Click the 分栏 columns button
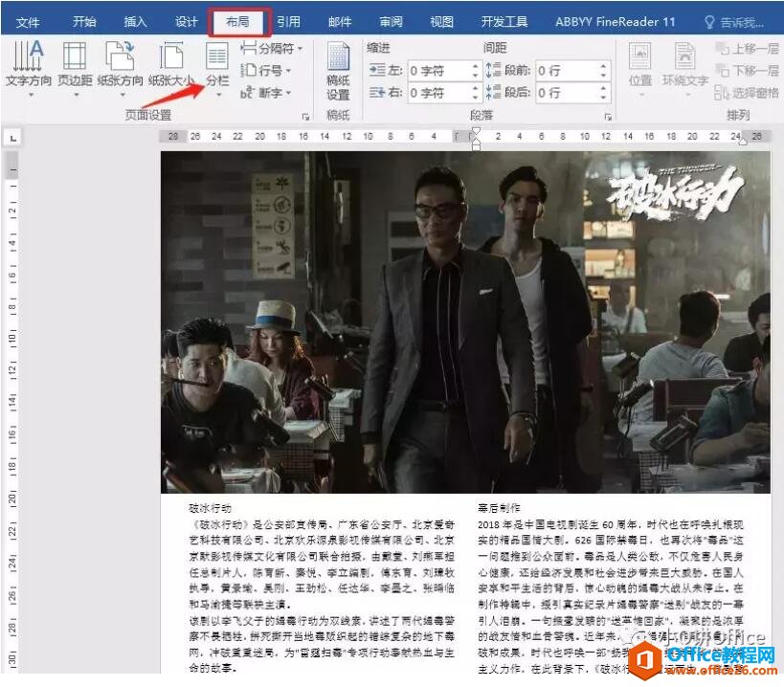 tap(217, 68)
